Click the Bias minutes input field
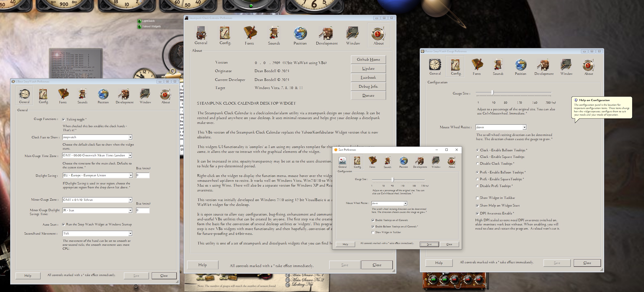The height and width of the screenshot is (292, 644). pyautogui.click(x=143, y=175)
